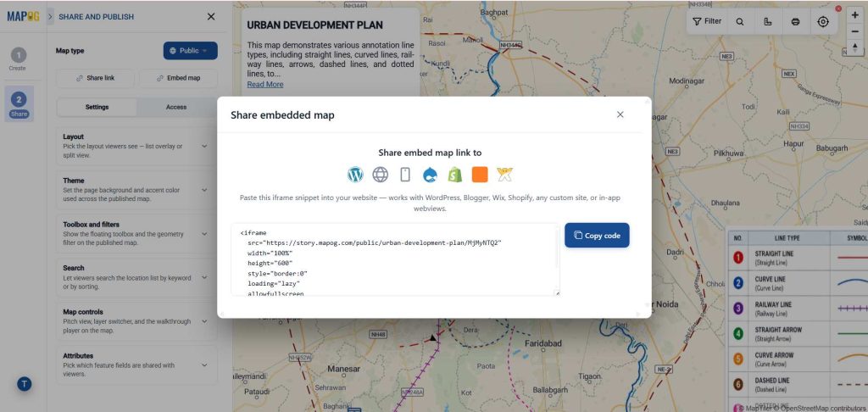Expand the Theme section
Viewport: 868px width, 412px height.
[x=136, y=190]
